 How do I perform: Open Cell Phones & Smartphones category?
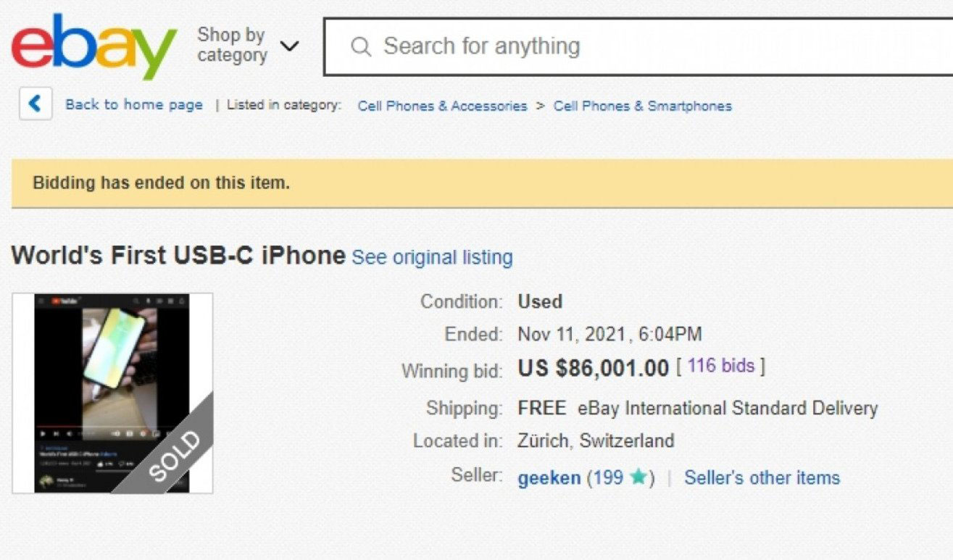coord(643,106)
